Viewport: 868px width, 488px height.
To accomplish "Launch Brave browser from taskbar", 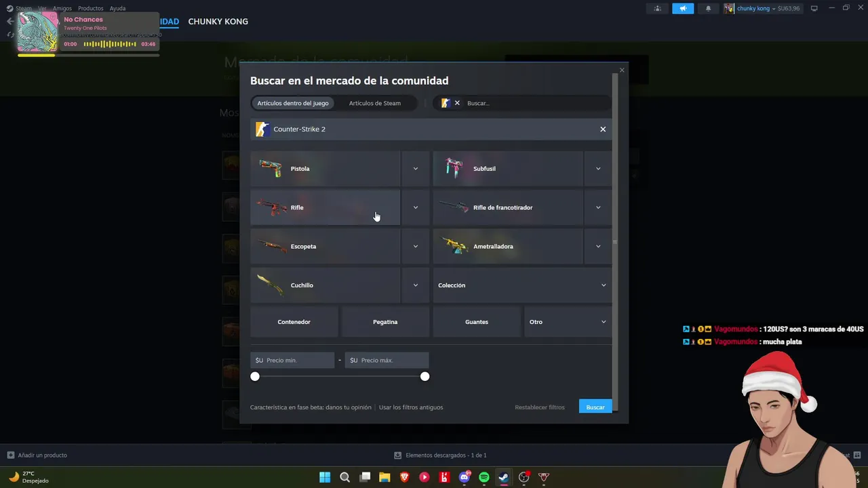I will 405,477.
